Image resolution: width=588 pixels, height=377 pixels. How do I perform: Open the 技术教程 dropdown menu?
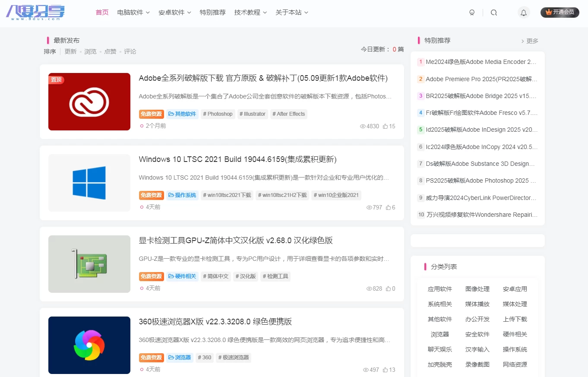[x=250, y=13]
